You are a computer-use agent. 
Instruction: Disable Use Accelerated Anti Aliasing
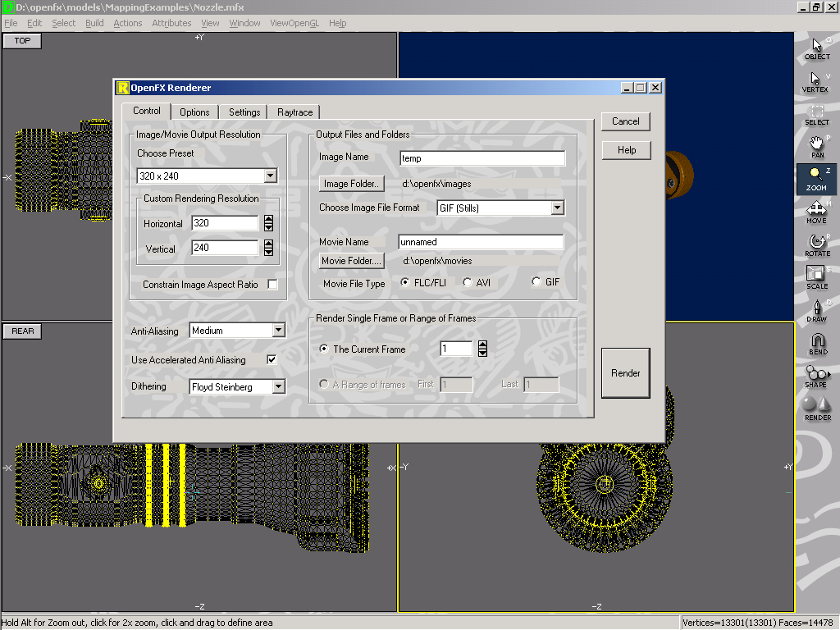point(272,360)
